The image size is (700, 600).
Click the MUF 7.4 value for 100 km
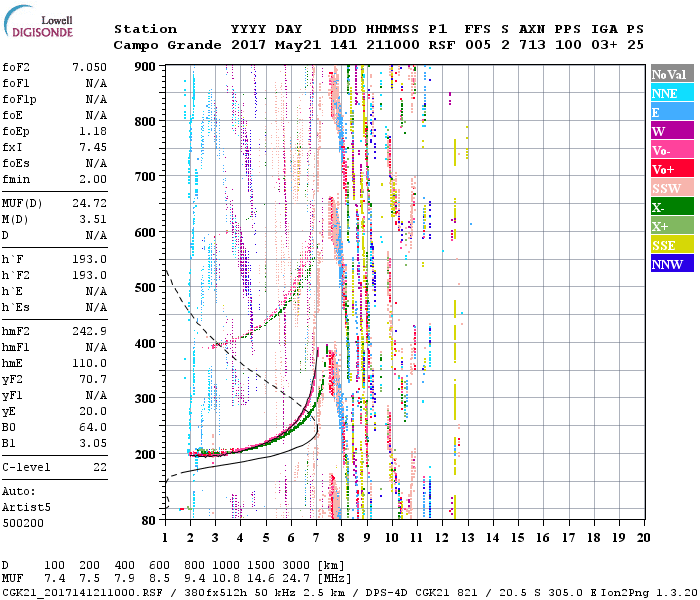point(54,579)
